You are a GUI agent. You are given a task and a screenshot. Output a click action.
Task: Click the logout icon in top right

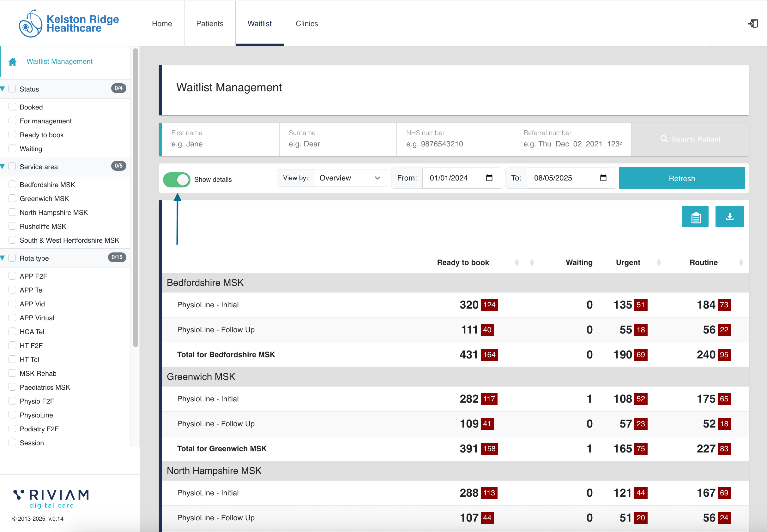coord(753,24)
